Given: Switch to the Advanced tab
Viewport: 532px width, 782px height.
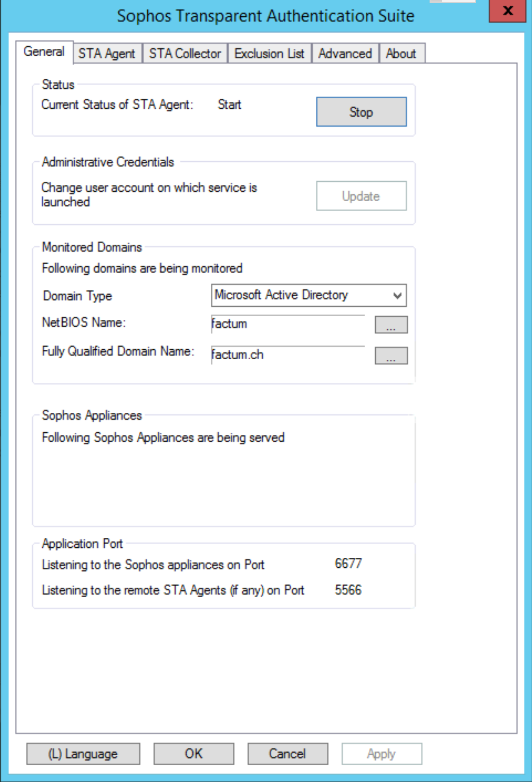Looking at the screenshot, I should 345,53.
